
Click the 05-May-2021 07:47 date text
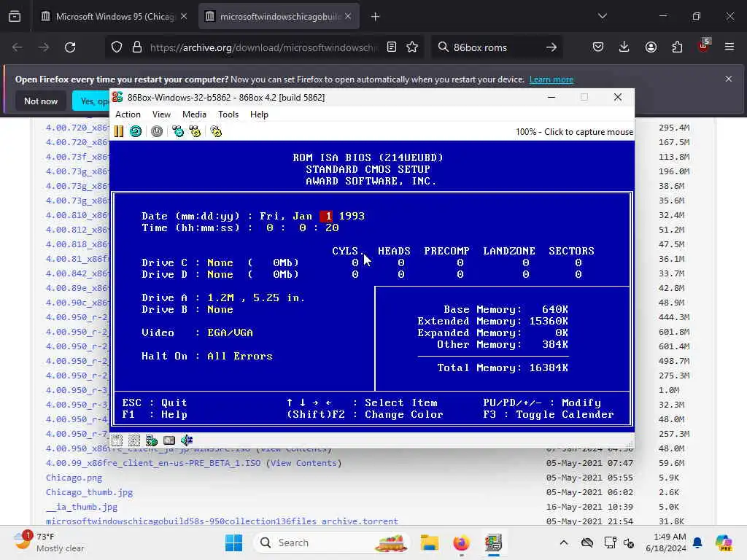point(589,463)
